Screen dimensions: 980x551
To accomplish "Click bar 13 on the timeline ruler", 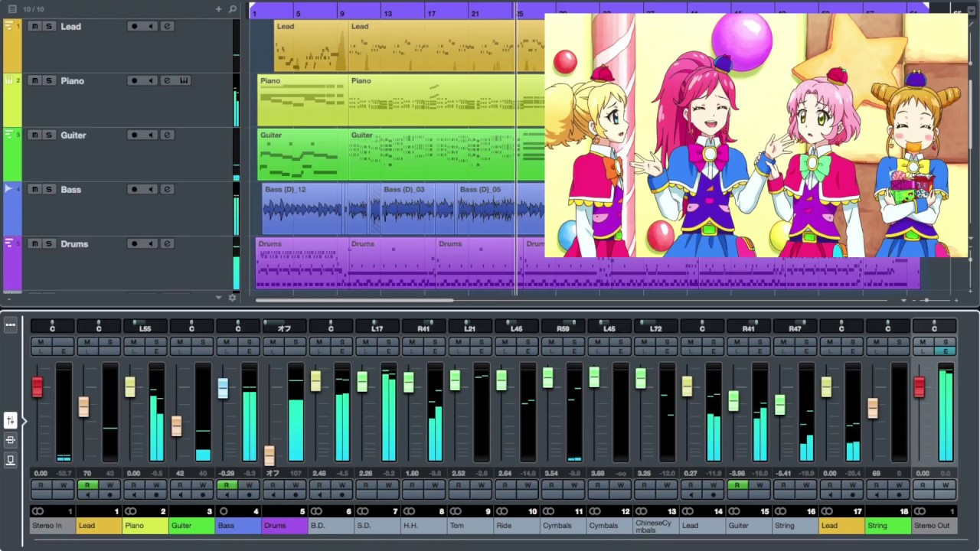I will click(388, 13).
